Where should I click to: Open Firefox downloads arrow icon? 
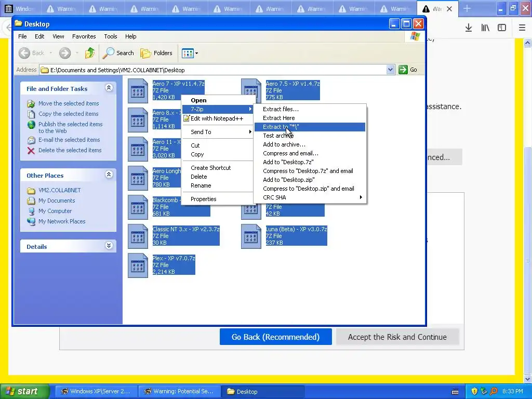469,28
